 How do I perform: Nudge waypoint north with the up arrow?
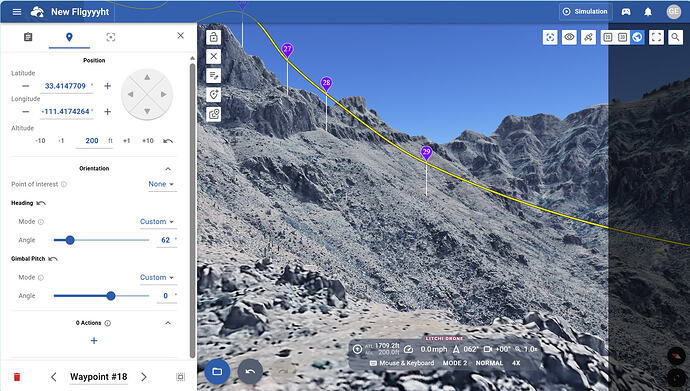(147, 77)
